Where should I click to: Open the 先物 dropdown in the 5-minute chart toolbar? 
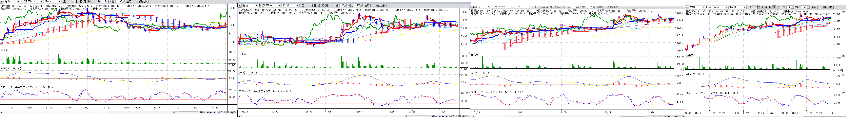click(x=18, y=2)
